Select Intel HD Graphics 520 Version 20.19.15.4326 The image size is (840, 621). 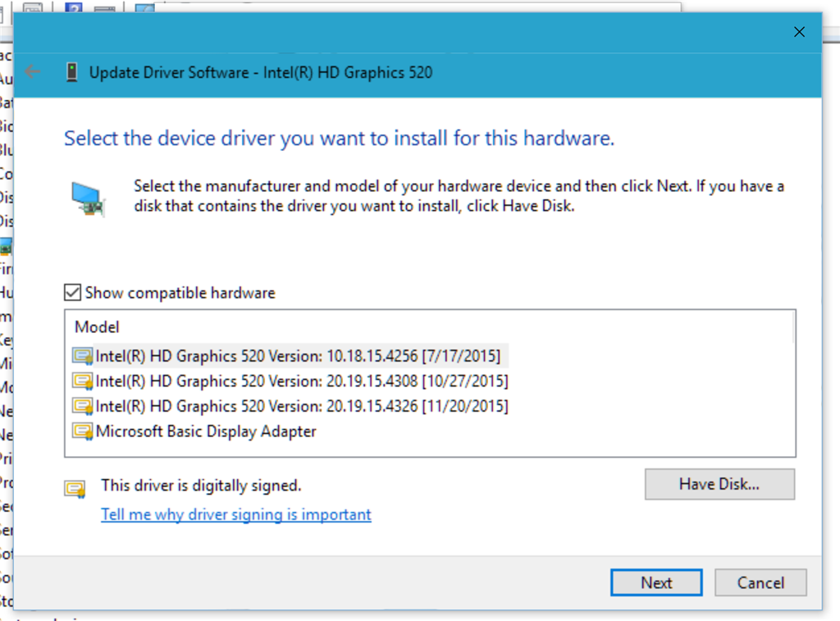[x=302, y=407]
